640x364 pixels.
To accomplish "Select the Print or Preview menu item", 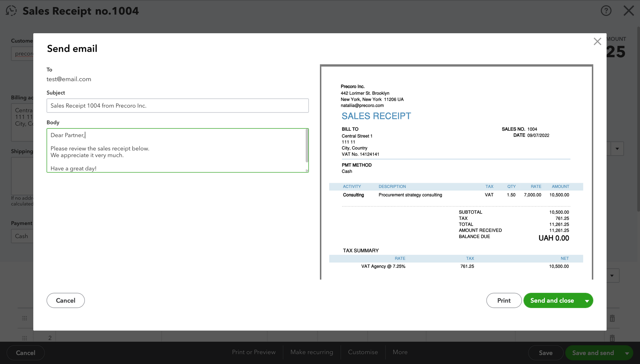I will coord(254,352).
